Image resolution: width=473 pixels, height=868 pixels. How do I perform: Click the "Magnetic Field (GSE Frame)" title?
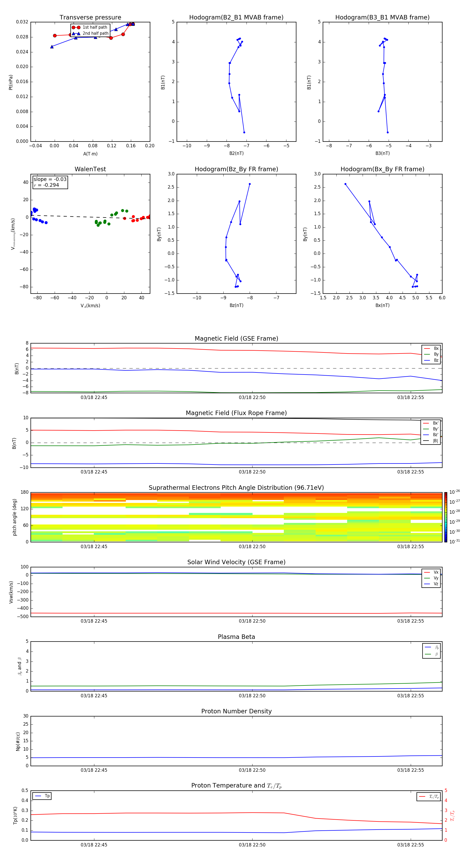pyautogui.click(x=236, y=338)
